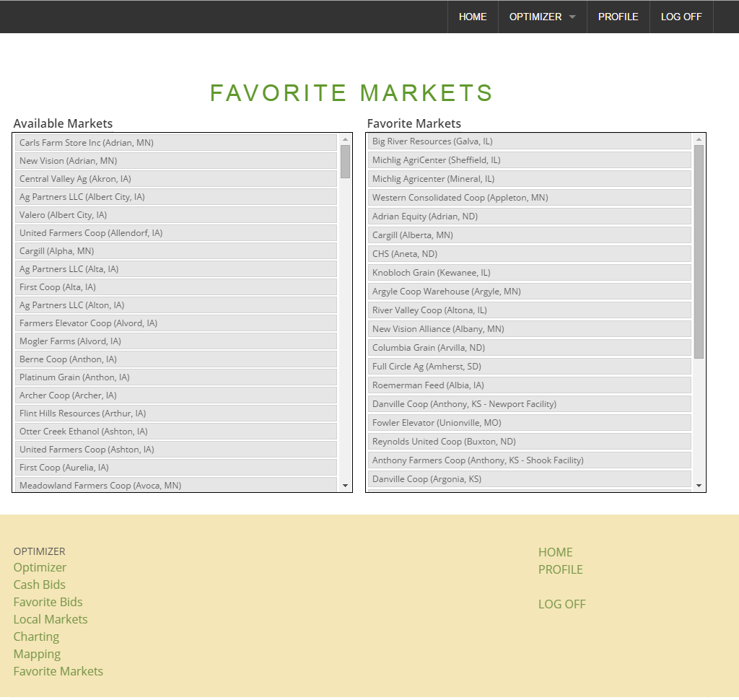Select CHS (Aneta, ND)
This screenshot has width=739, height=700.
click(x=530, y=254)
